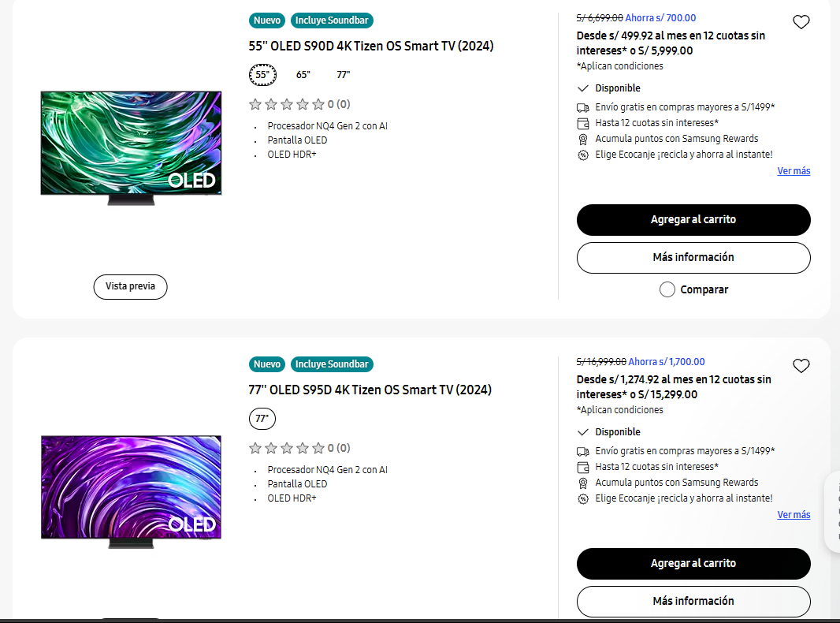840x623 pixels.
Task: Add 77" OLED S95D to cart
Action: (x=693, y=564)
